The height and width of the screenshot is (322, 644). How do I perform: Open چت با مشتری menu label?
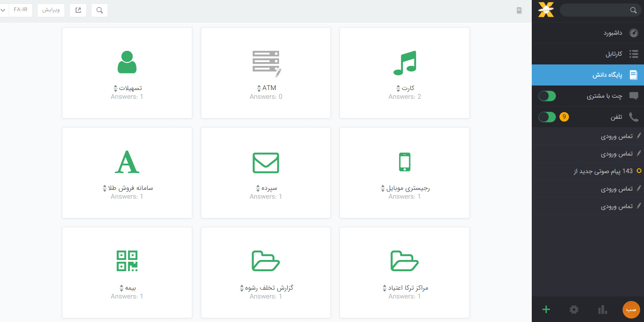tap(604, 96)
